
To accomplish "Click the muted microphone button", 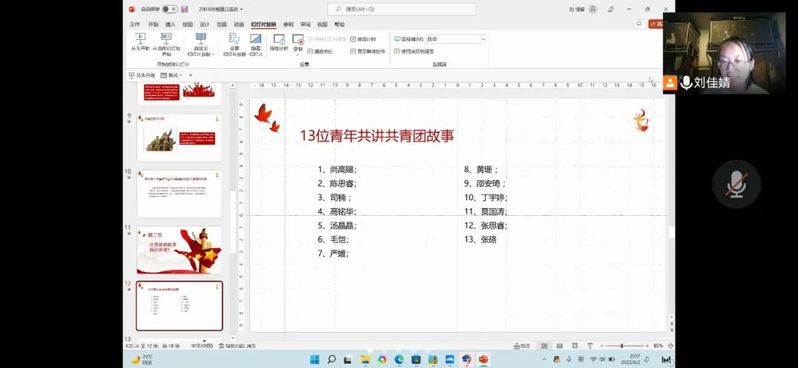I will [x=736, y=184].
